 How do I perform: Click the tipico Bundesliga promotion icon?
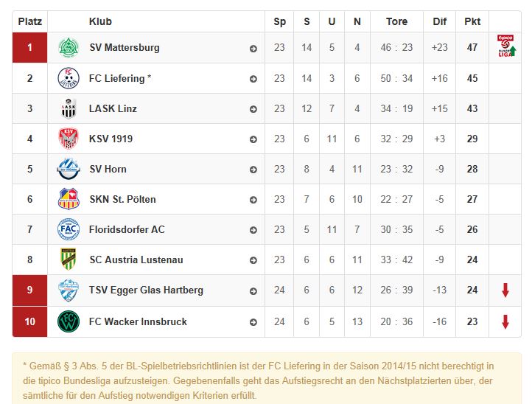coord(506,46)
